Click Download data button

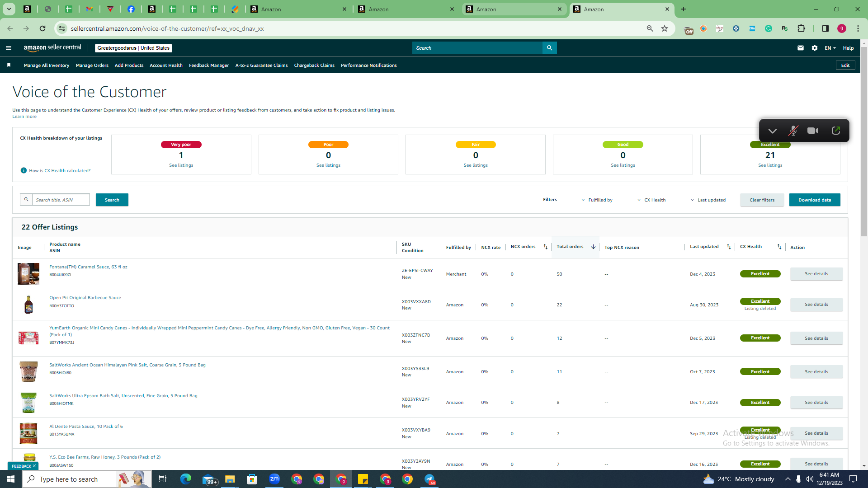tap(815, 200)
